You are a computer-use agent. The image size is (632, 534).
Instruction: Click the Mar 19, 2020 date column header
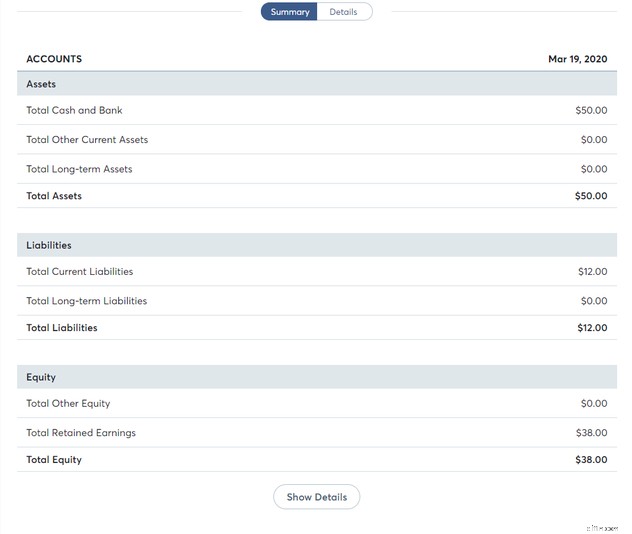577,59
